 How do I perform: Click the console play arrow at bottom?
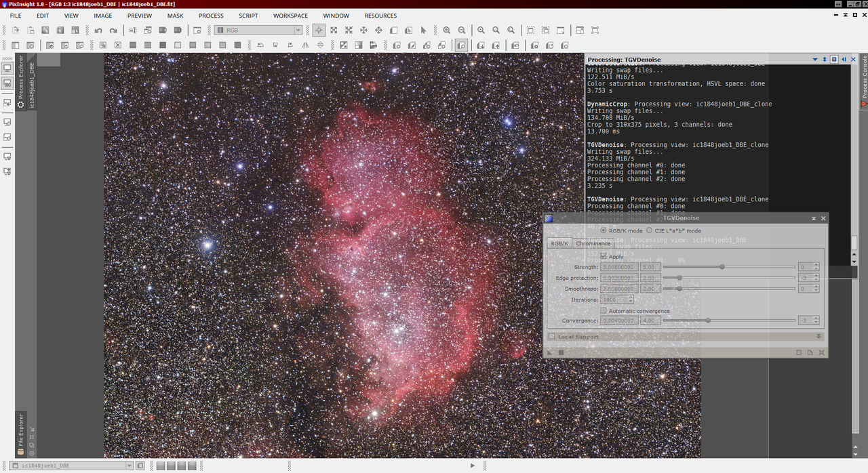coord(473,466)
